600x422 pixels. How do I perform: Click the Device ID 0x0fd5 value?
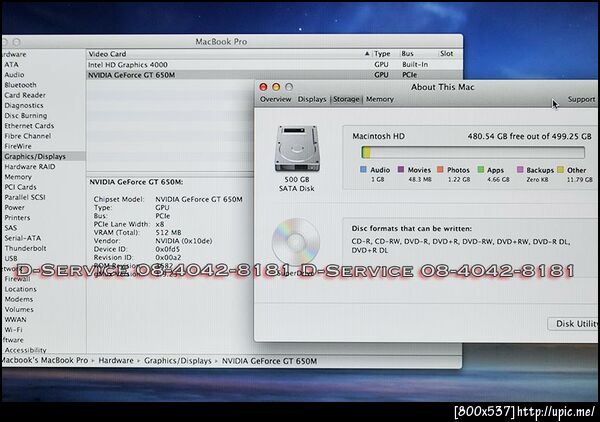coord(168,249)
